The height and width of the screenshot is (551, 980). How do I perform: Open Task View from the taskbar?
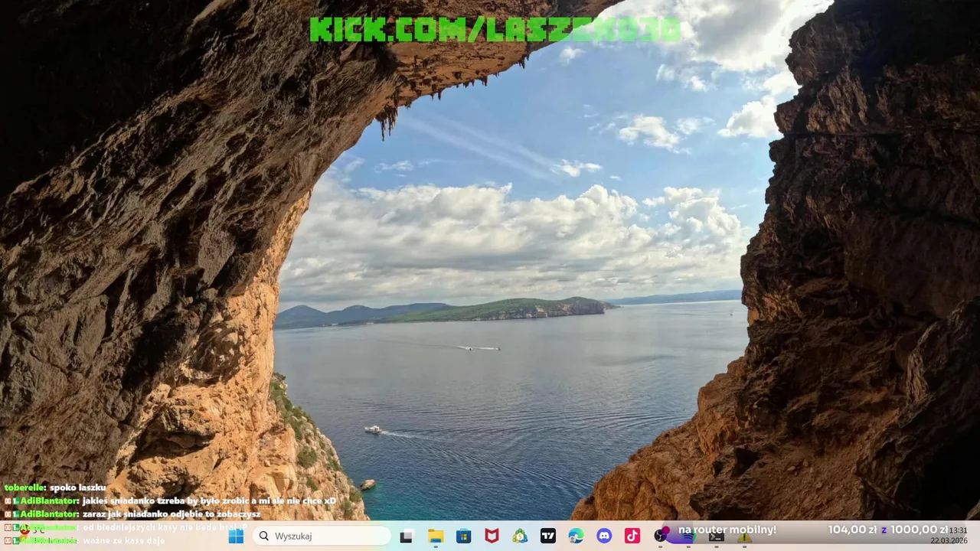(407, 536)
